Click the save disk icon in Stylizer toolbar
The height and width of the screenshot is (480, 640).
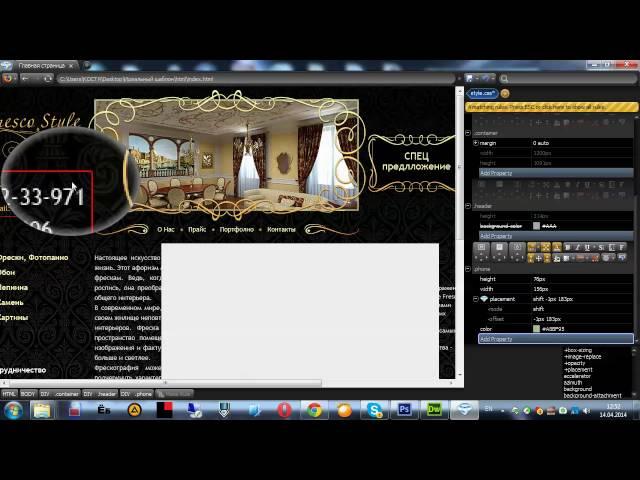click(x=469, y=78)
